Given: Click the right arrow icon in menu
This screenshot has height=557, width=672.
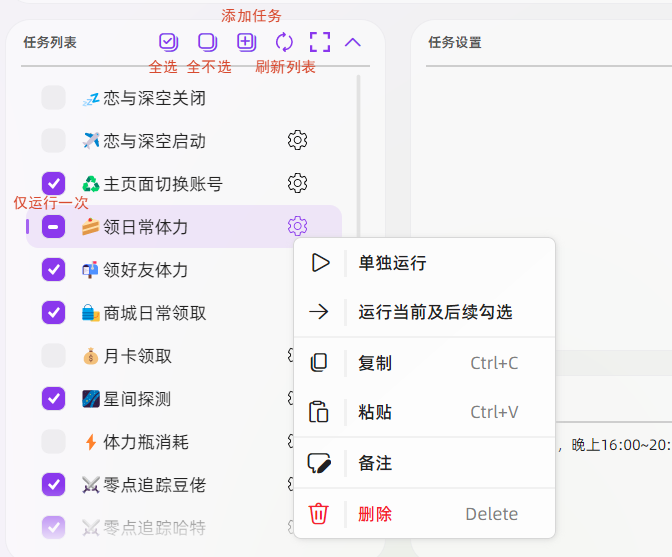Looking at the screenshot, I should coord(319,311).
